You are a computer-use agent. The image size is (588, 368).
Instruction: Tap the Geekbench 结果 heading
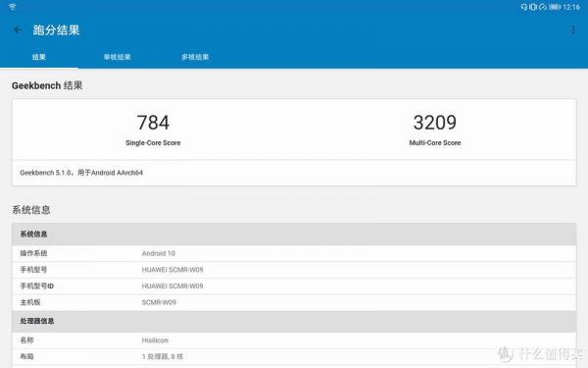47,85
